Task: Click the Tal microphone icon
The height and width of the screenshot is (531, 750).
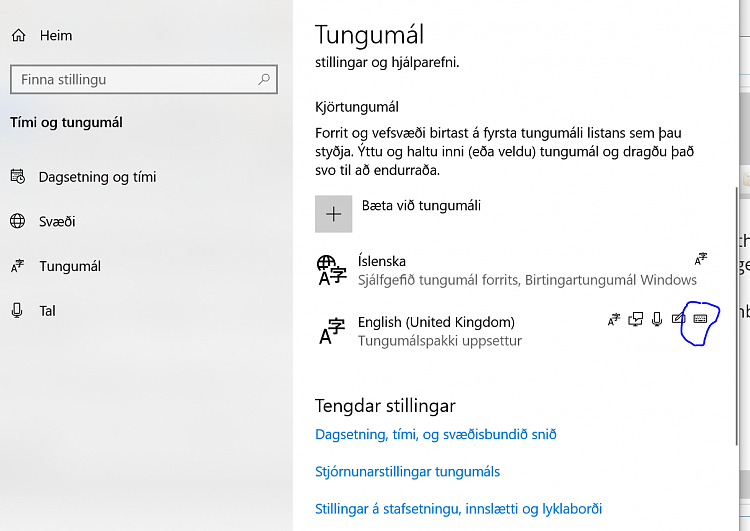Action: 17,310
